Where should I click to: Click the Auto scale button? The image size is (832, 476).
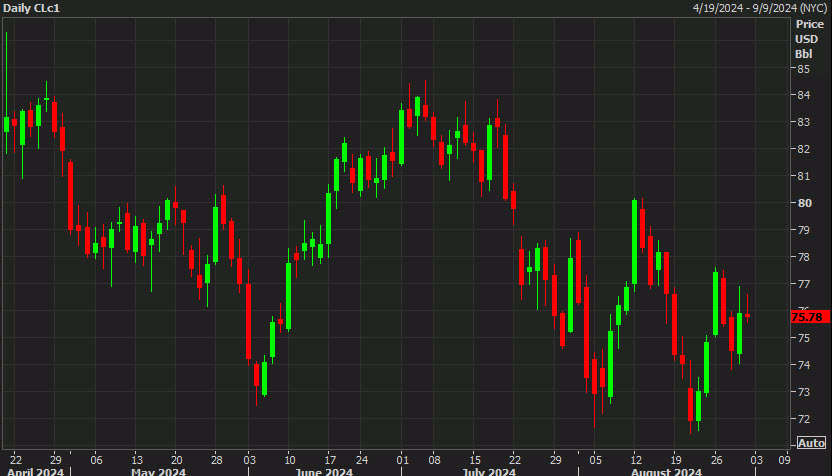(811, 443)
